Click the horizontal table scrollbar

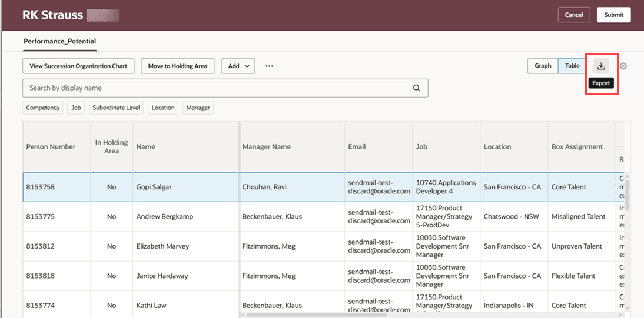coord(316,314)
